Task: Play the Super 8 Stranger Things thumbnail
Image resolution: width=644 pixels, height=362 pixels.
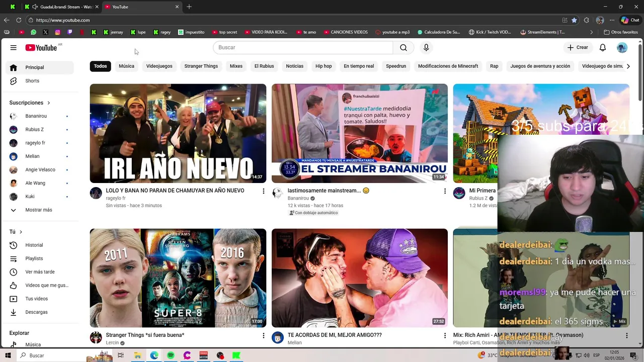Action: [x=178, y=278]
